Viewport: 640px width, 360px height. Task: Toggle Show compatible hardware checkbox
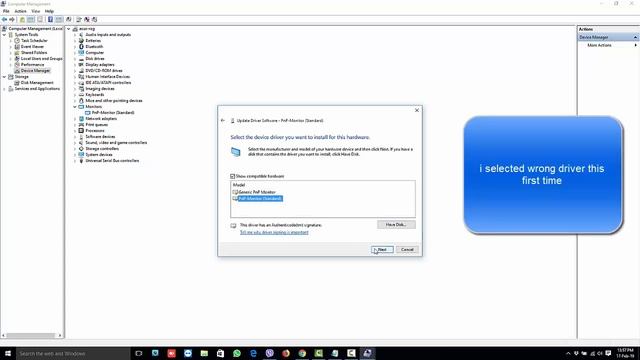click(x=233, y=176)
